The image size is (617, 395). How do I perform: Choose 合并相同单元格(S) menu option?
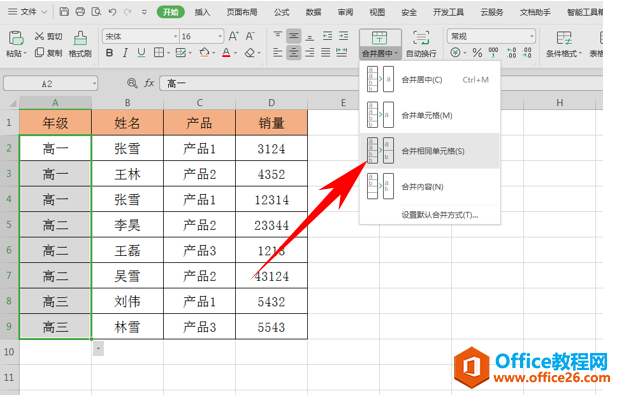point(430,151)
